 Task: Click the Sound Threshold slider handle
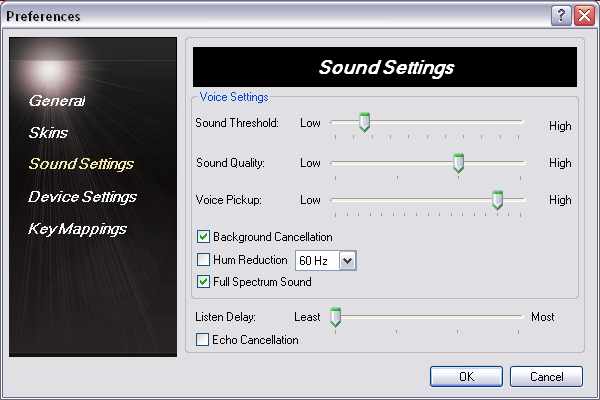point(365,123)
